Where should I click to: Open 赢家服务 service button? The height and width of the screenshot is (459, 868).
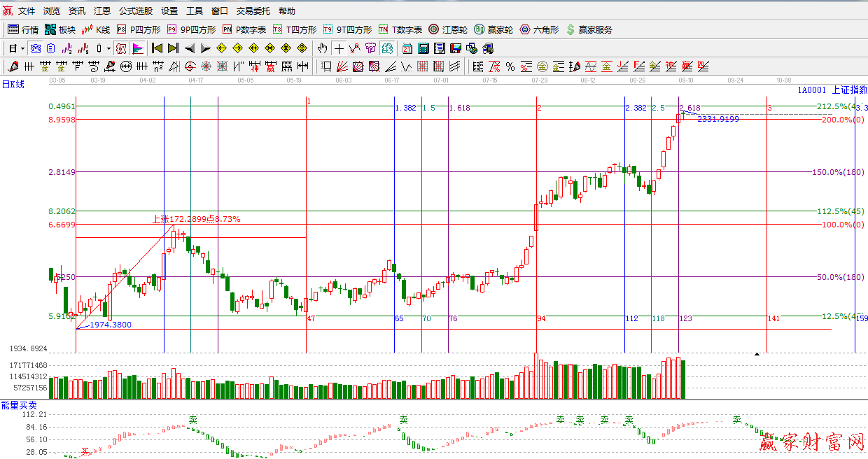click(589, 29)
